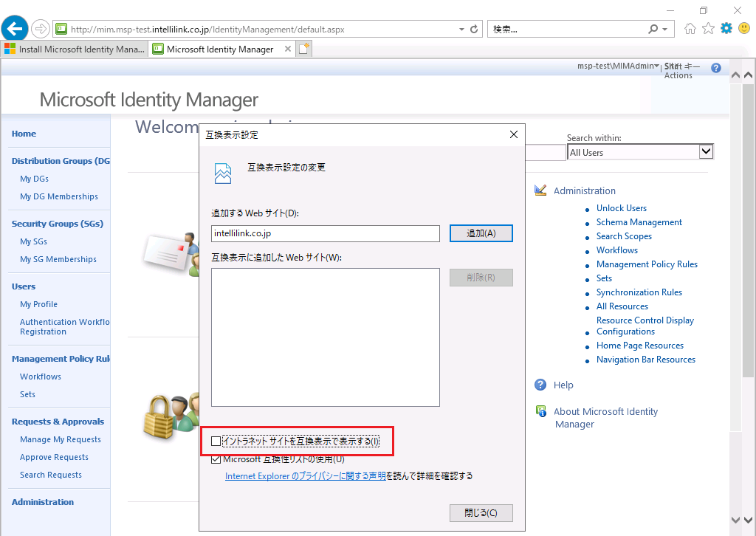Open the Schema Management link
This screenshot has width=756, height=536.
click(x=639, y=222)
